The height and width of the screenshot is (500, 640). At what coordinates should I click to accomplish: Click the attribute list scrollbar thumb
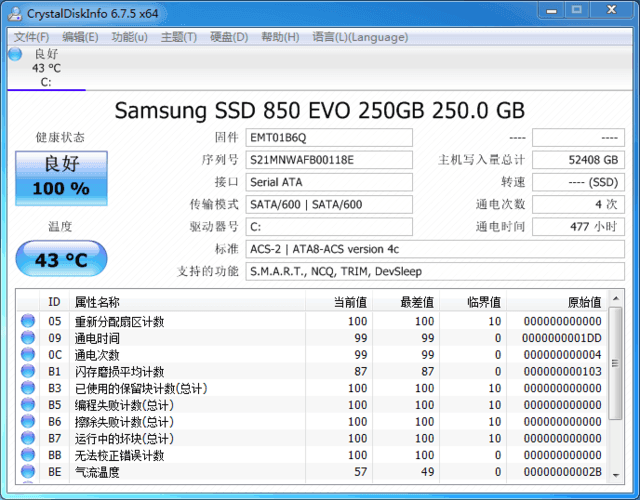[x=616, y=363]
